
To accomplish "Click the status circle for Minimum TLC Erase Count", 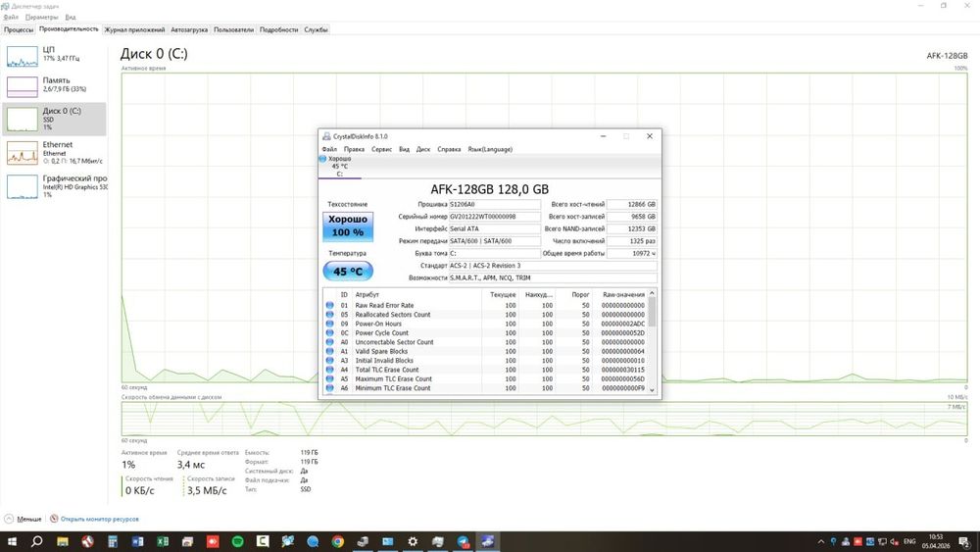I will click(x=329, y=388).
